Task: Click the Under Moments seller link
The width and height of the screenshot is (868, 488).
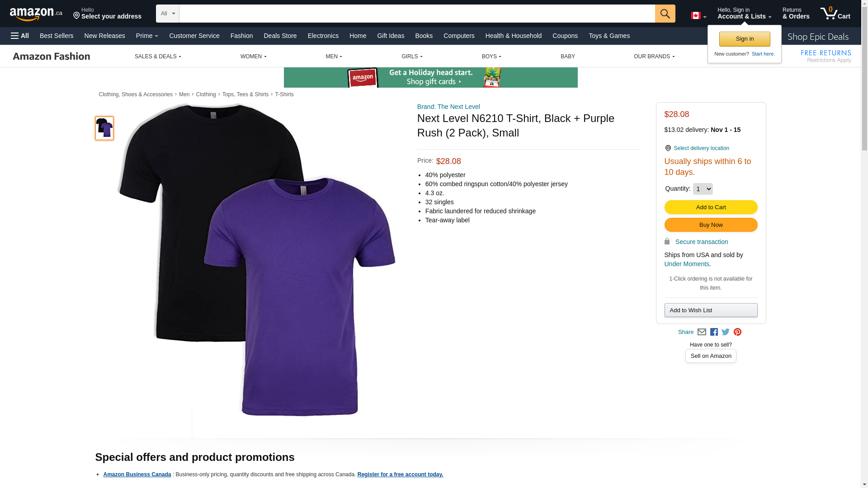Action: point(686,264)
